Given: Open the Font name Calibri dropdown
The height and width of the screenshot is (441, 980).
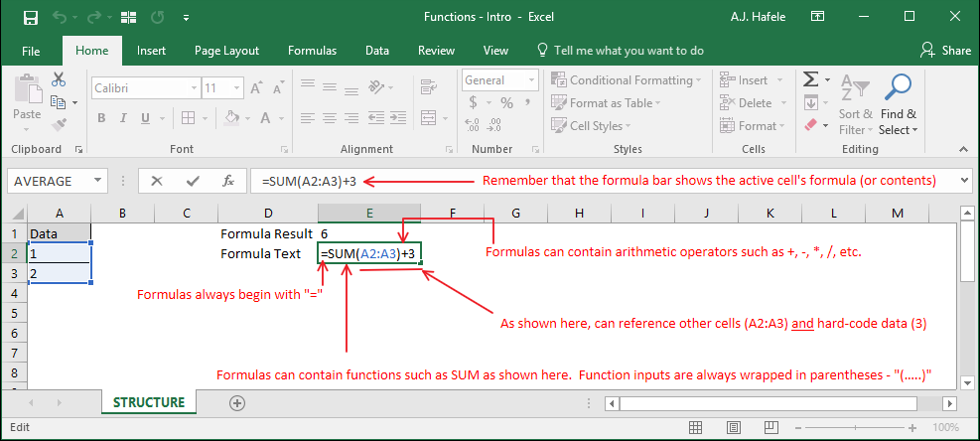Looking at the screenshot, I should click(x=193, y=88).
